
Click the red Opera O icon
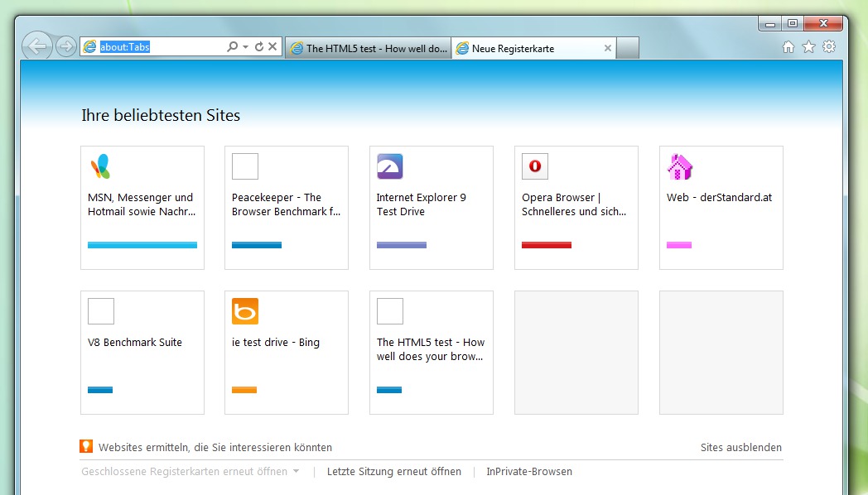[x=535, y=166]
